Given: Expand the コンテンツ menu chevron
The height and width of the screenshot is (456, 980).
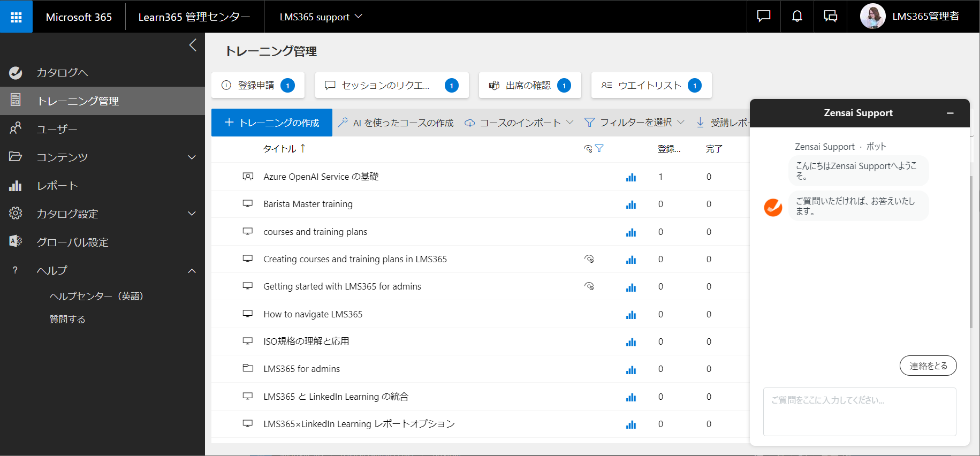Looking at the screenshot, I should pyautogui.click(x=192, y=157).
